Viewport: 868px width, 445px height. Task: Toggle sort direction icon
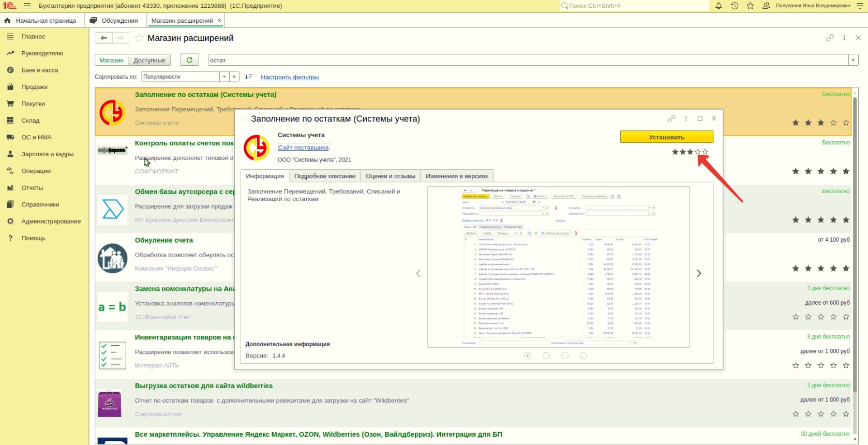(x=249, y=77)
